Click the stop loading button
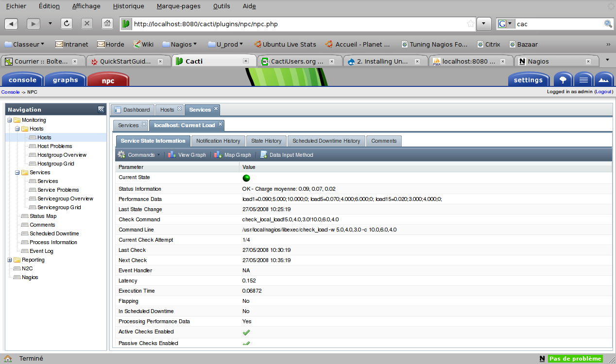 click(87, 24)
